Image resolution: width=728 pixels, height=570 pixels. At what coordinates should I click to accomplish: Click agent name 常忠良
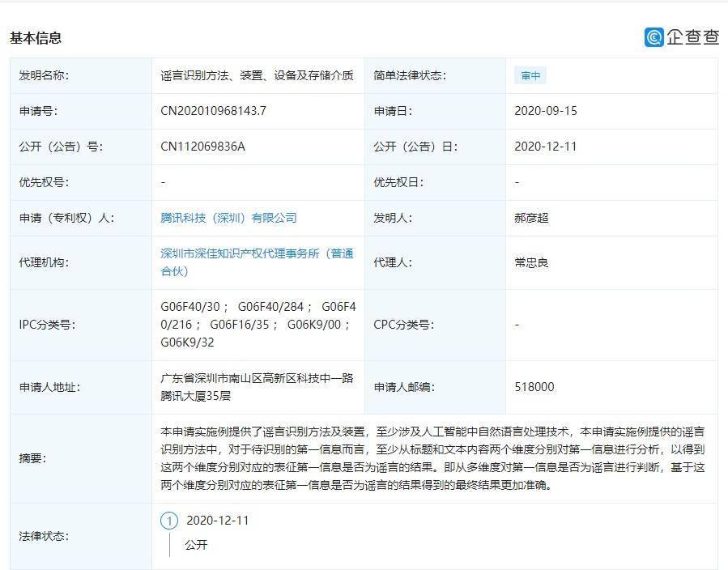point(531,262)
